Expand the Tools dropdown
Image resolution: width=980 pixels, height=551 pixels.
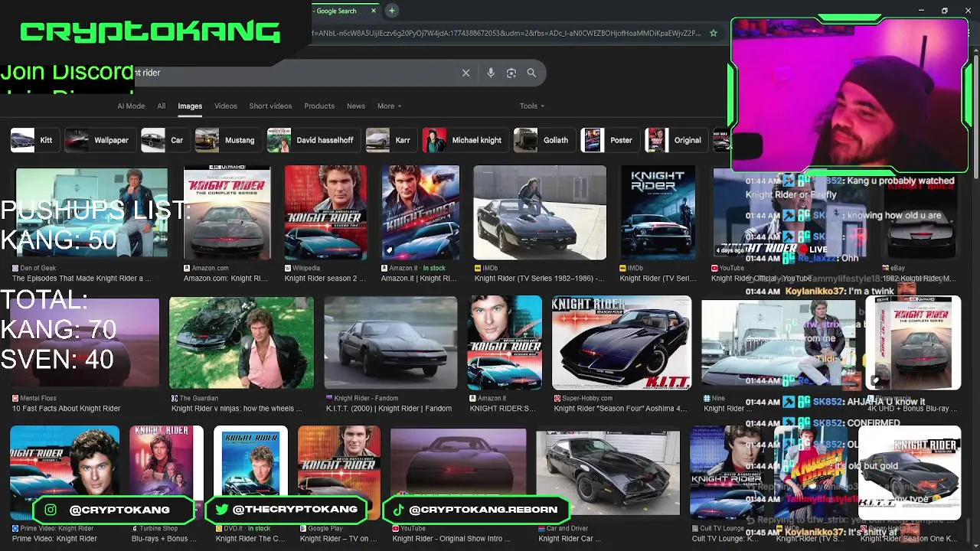click(532, 106)
